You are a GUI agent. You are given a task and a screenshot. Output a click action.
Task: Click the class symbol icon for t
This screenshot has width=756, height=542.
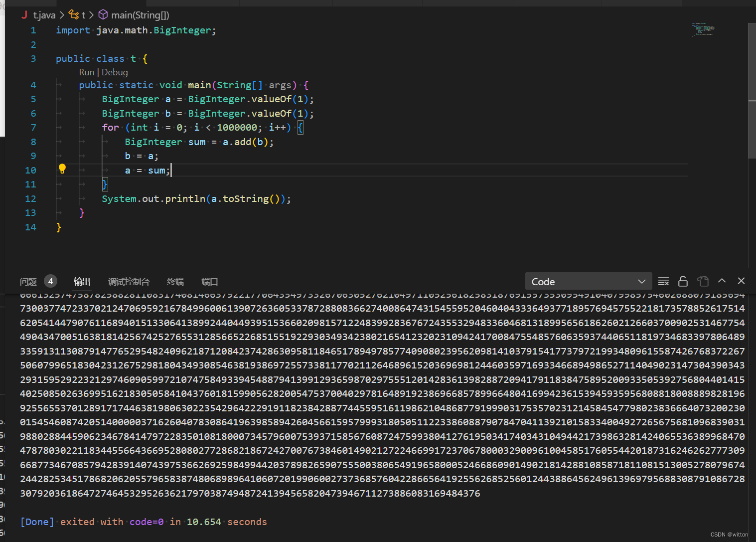click(x=74, y=15)
